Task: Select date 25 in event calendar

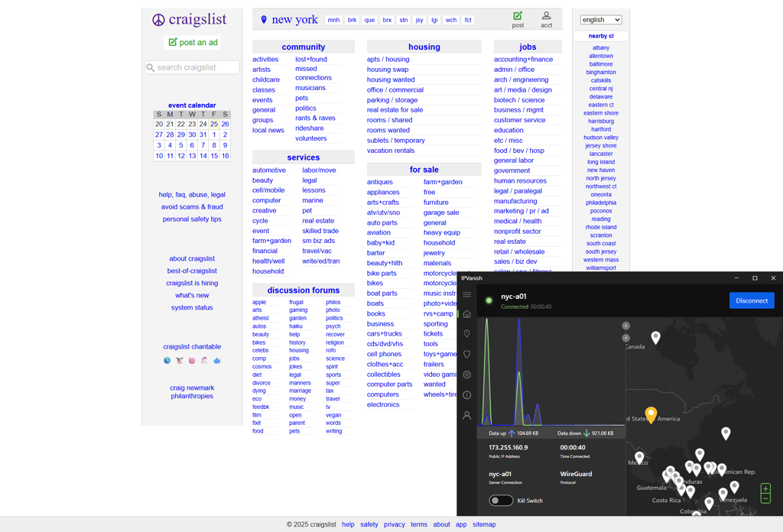Action: coord(214,124)
